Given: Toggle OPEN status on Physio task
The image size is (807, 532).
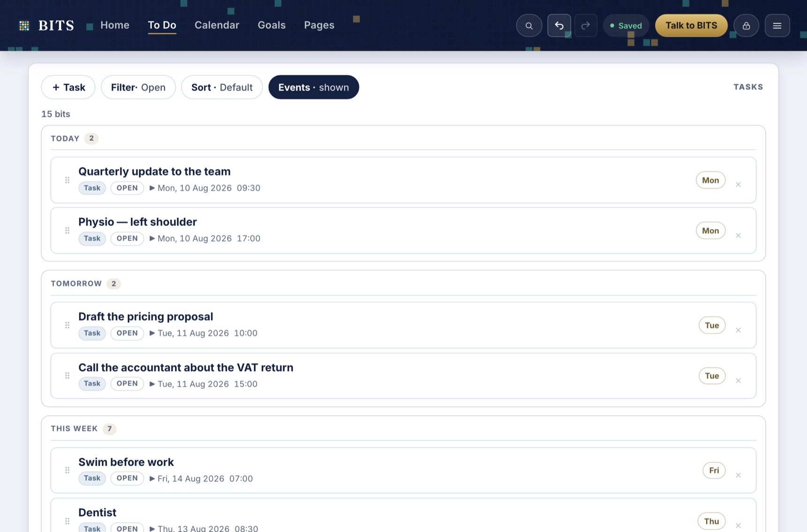Looking at the screenshot, I should tap(127, 238).
